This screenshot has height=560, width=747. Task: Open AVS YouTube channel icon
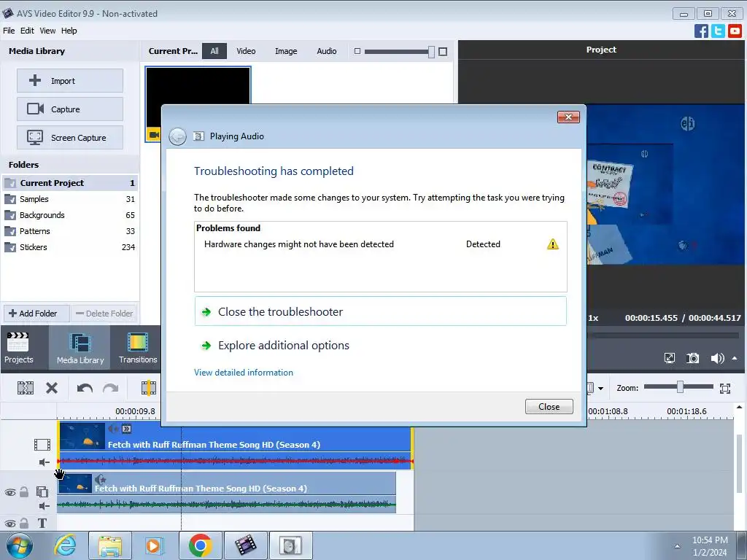735,31
